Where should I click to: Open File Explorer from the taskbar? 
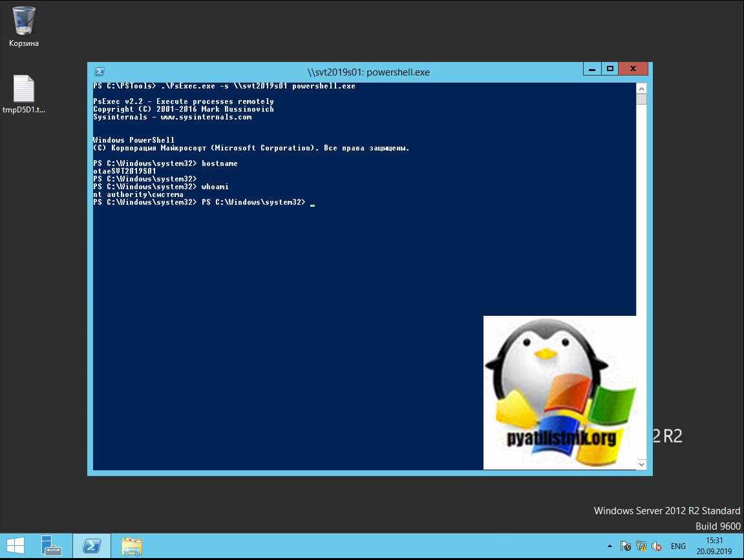point(132,546)
